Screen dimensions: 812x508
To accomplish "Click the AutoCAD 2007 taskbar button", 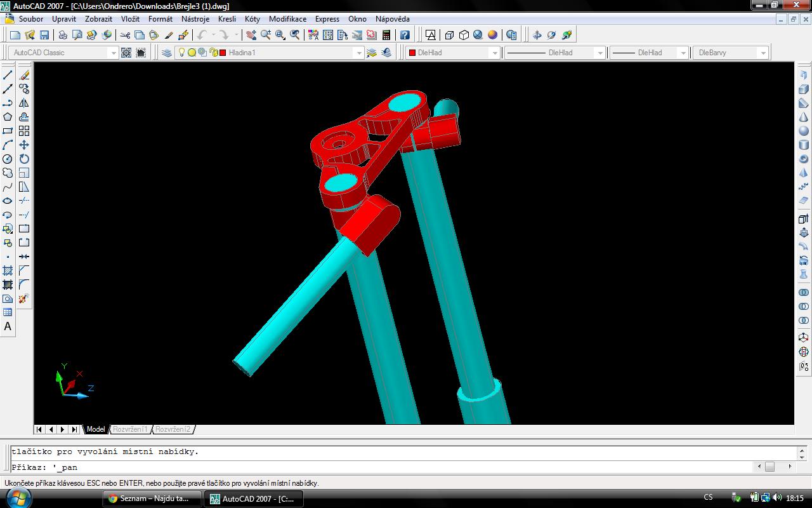I will coord(253,498).
